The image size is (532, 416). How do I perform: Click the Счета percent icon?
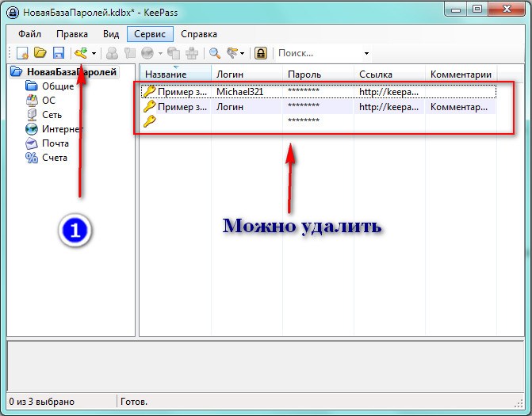click(x=32, y=158)
